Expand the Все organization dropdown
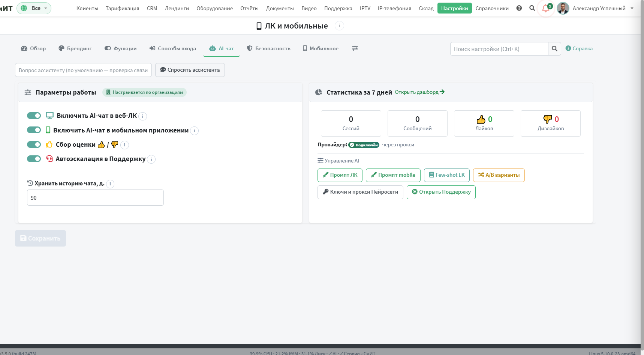Viewport: 644px width, 355px height. point(34,8)
